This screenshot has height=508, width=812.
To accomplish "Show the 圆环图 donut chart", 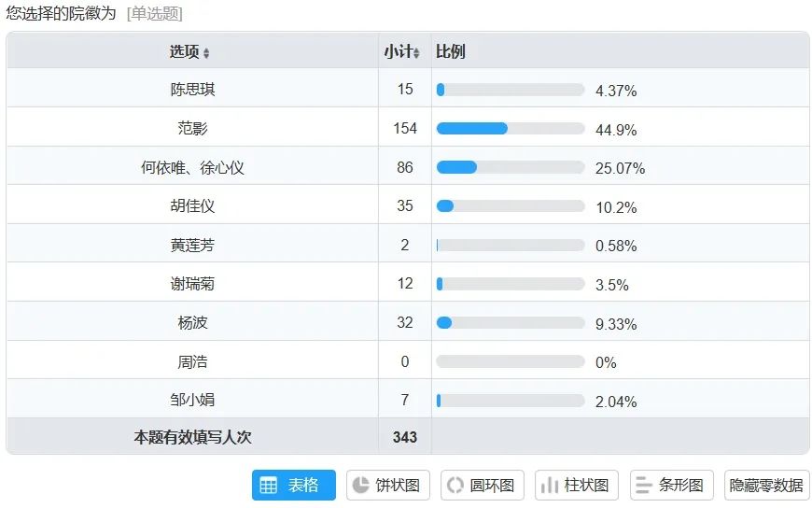I will (x=481, y=486).
